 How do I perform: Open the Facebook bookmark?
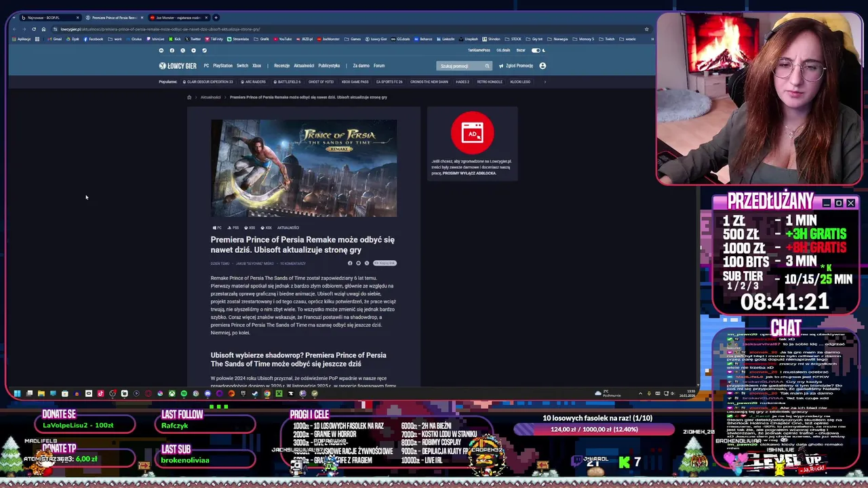[x=94, y=39]
